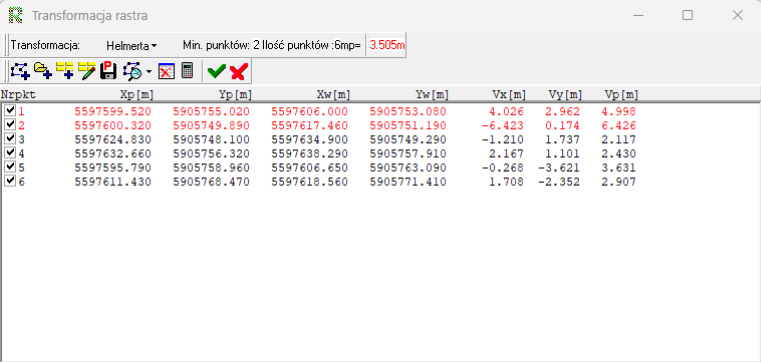761x362 pixels.
Task: Select cell 5597624.830 in row 3
Action: [x=113, y=140]
